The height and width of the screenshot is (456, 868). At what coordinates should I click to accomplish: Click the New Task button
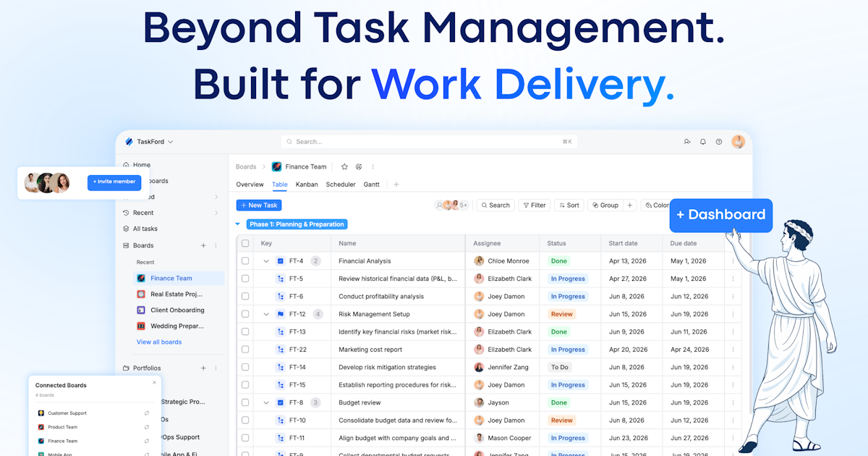pyautogui.click(x=259, y=206)
